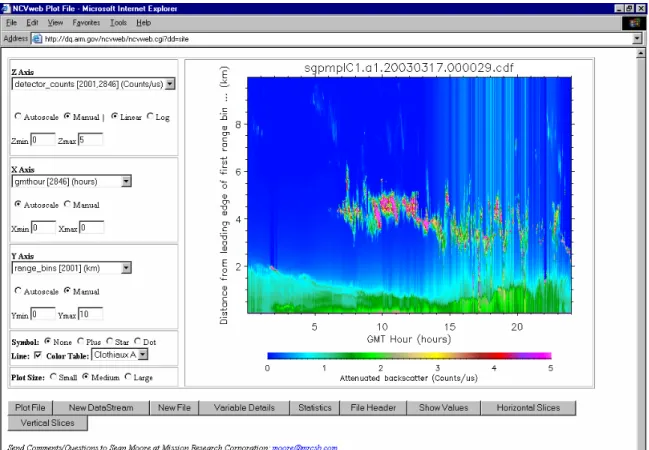Click the page icon in Address bar

tap(37, 39)
